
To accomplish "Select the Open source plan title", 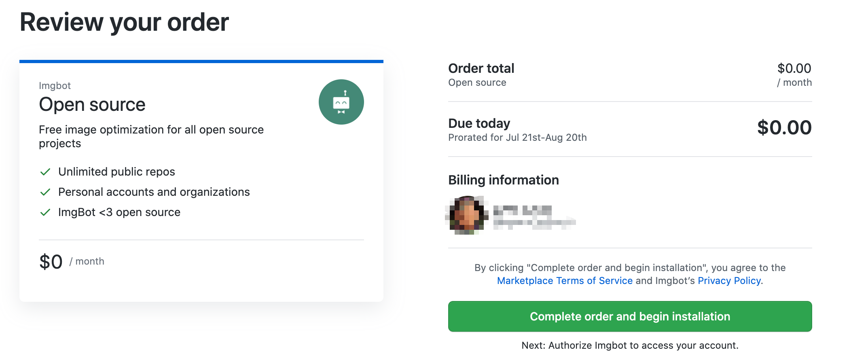I will pyautogui.click(x=92, y=104).
